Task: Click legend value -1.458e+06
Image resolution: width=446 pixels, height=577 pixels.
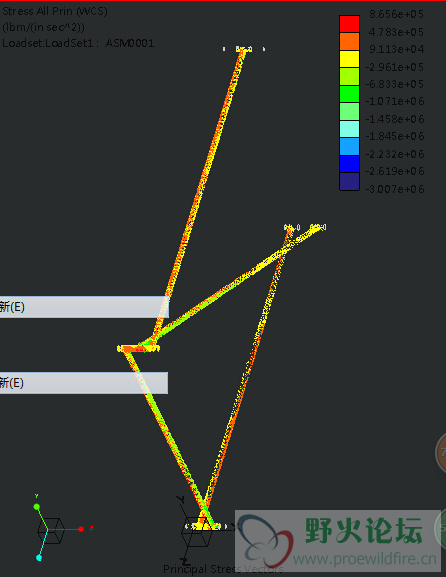Action: [x=394, y=119]
